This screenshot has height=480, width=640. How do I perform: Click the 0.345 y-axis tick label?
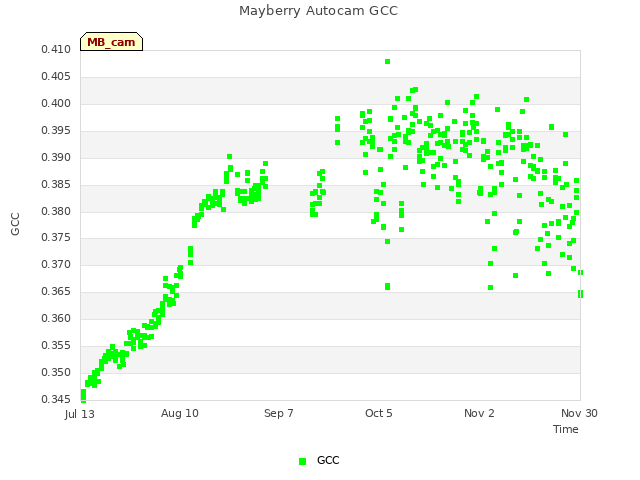tap(56, 399)
